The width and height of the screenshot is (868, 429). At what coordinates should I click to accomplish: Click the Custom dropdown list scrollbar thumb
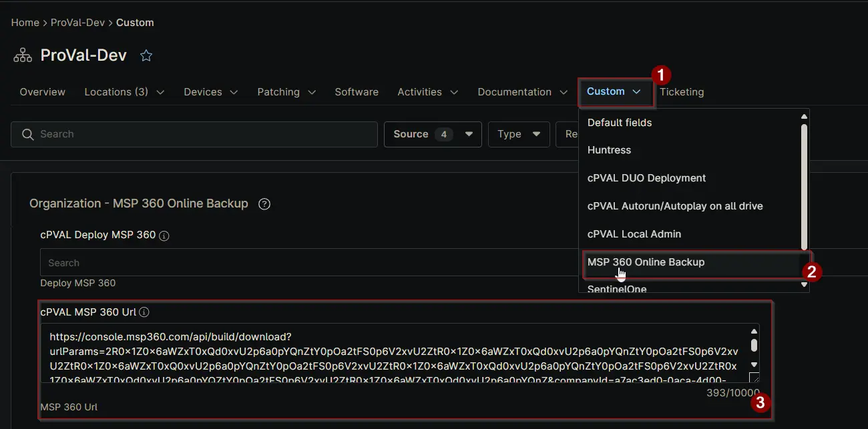point(805,187)
